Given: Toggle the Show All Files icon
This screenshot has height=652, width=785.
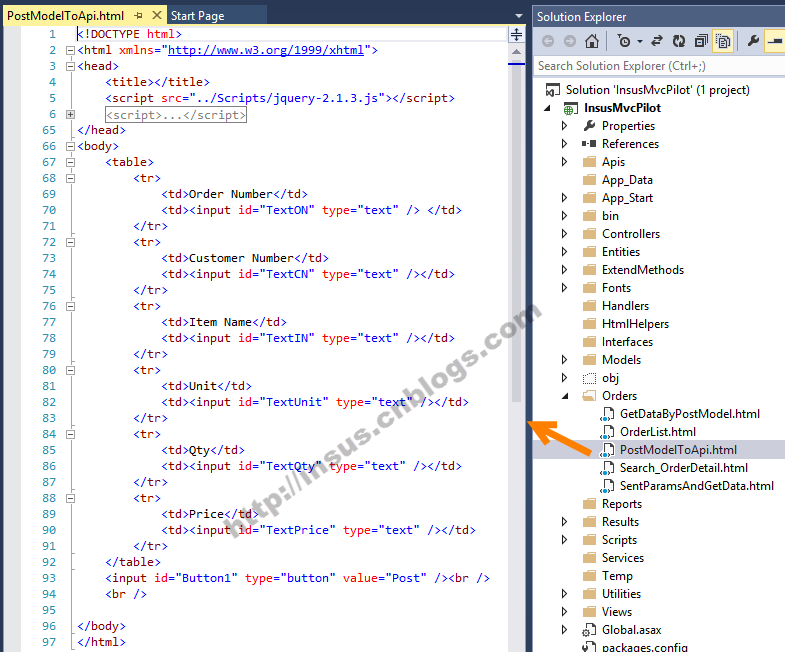Looking at the screenshot, I should [723, 41].
